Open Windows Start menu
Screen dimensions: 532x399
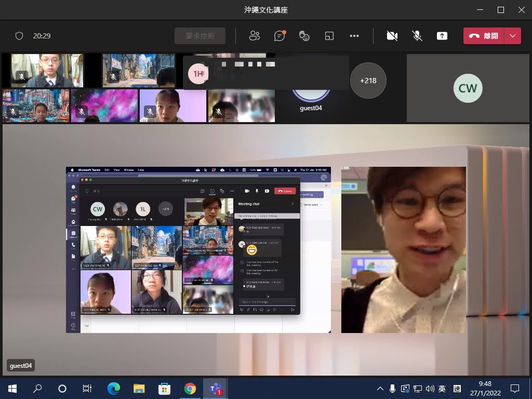click(12, 388)
